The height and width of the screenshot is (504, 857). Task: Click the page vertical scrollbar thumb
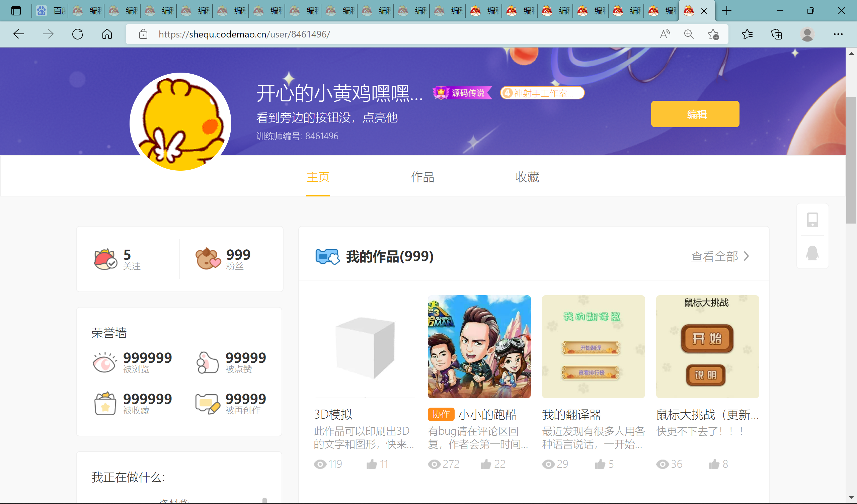(851, 160)
